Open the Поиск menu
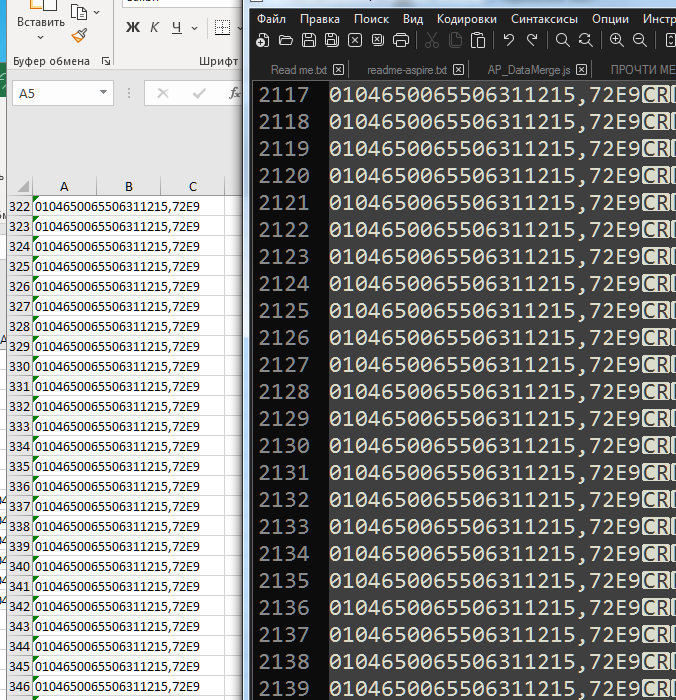 [x=371, y=19]
